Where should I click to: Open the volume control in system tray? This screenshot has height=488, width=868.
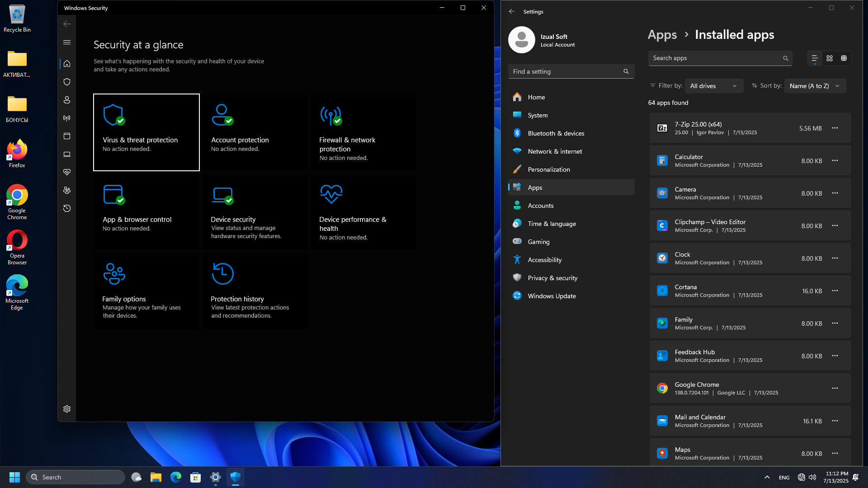point(812,477)
